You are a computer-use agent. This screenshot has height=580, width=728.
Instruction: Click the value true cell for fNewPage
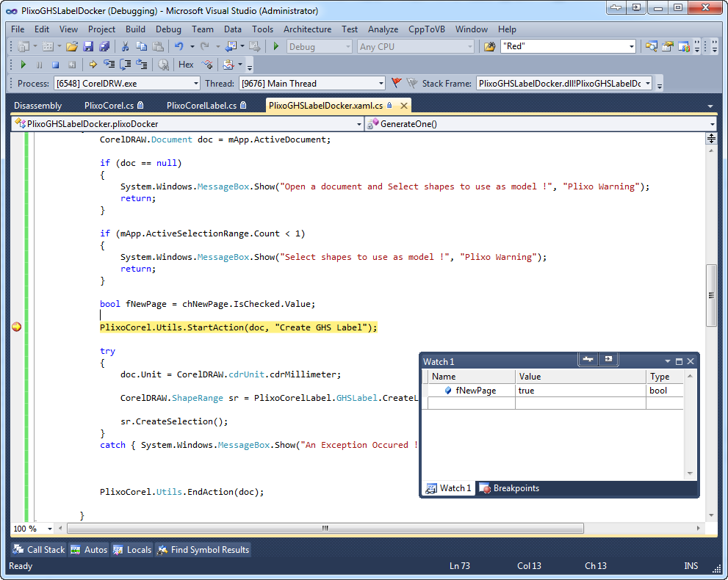[580, 391]
